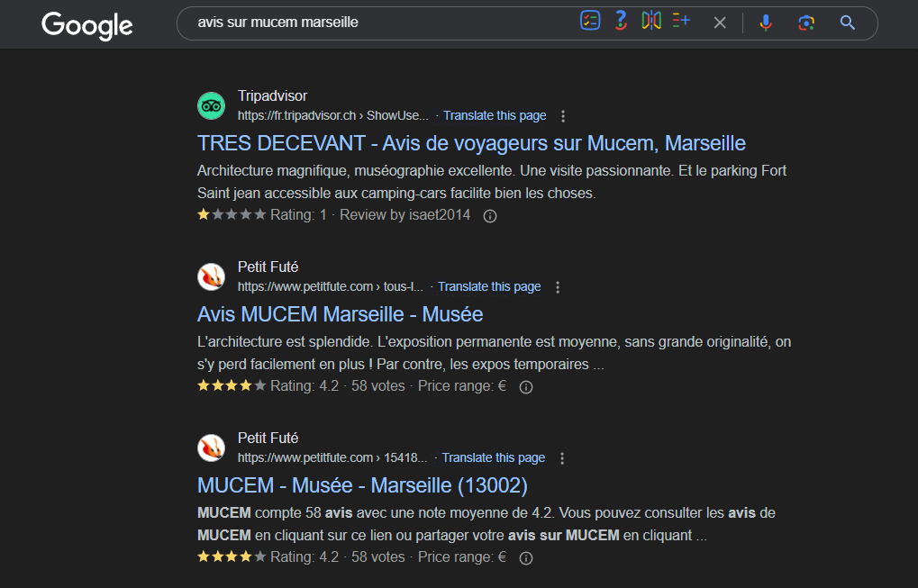Click the magnifying glass search button
This screenshot has width=918, height=588.
(847, 23)
